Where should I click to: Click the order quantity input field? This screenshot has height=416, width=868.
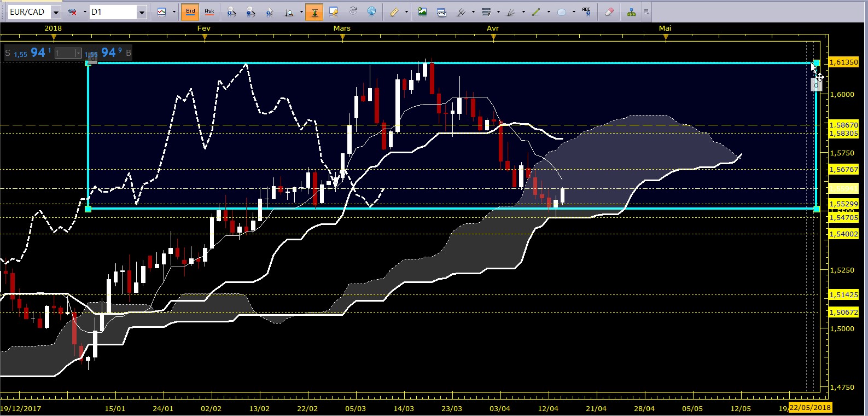[x=65, y=53]
